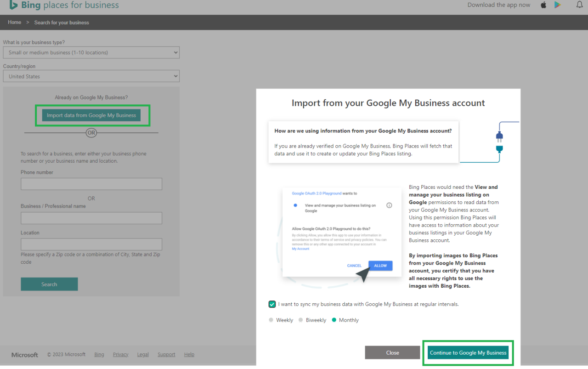Screen dimensions: 588x369
Task: Open the Privacy link
Action: click(x=120, y=354)
